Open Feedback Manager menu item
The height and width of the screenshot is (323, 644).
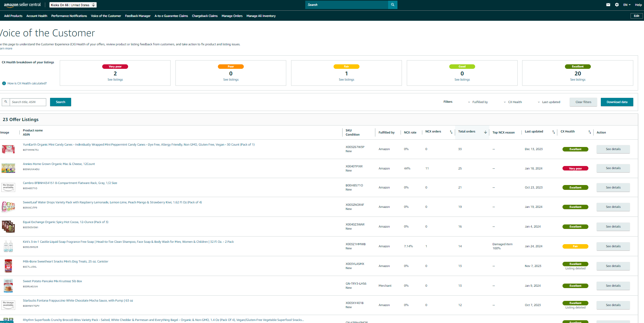click(x=138, y=16)
